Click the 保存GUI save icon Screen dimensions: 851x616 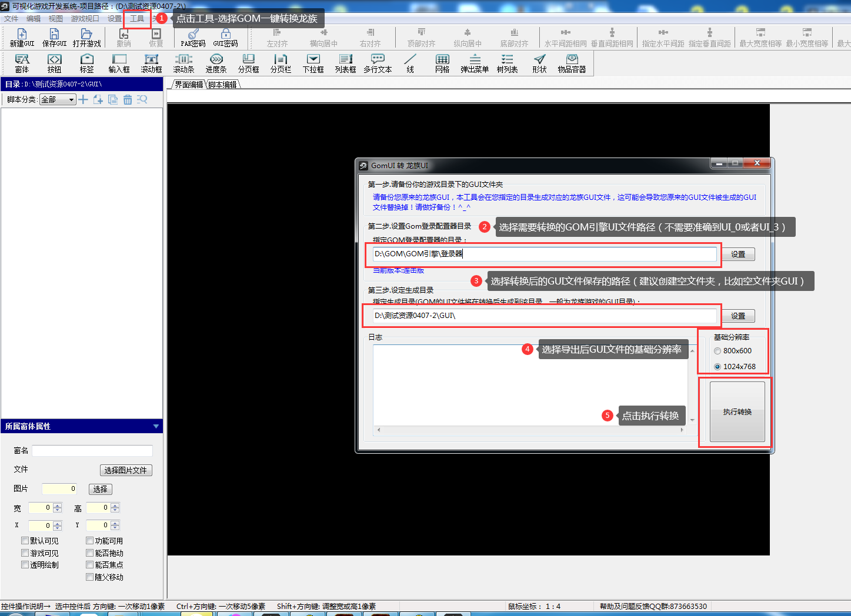click(x=54, y=38)
